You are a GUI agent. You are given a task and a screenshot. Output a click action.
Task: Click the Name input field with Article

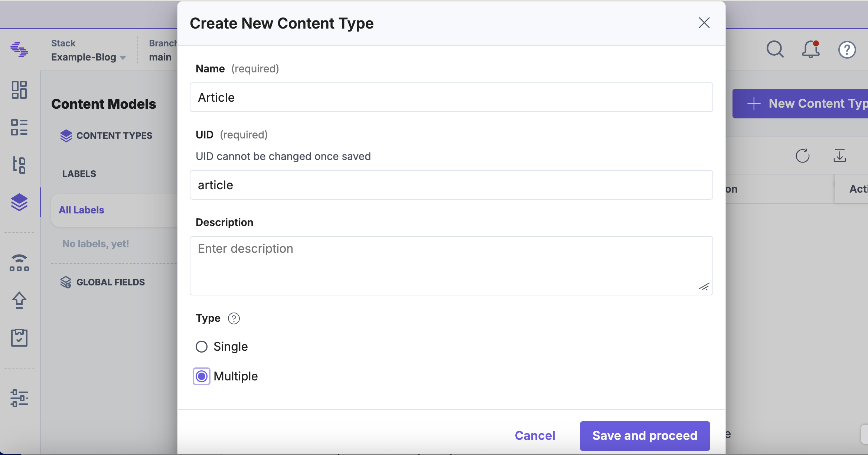click(451, 98)
